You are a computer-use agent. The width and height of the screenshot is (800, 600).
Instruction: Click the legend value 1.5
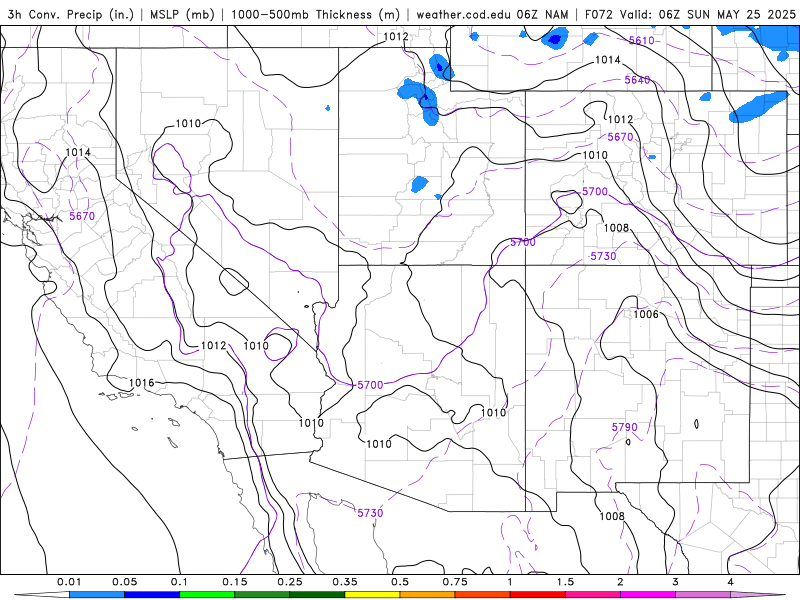565,582
